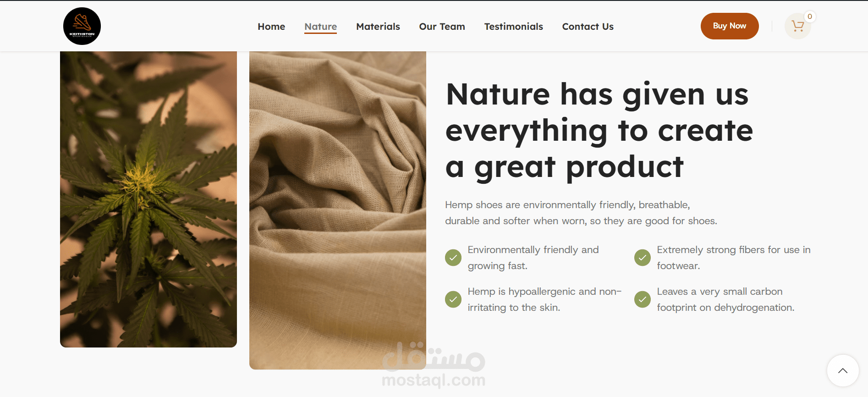Open the Materials menu item
868x397 pixels.
378,27
